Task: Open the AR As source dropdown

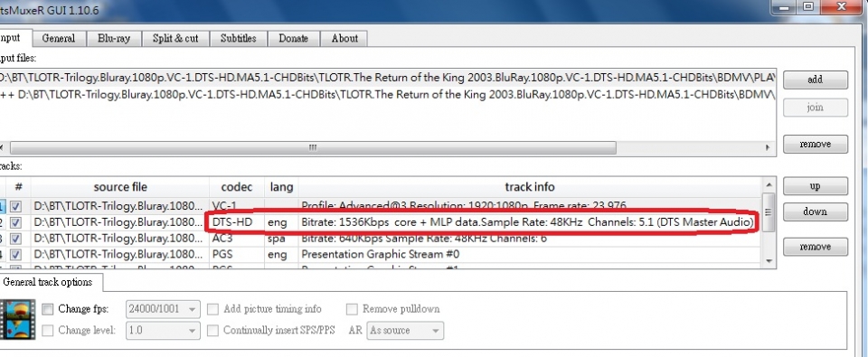Action: 405,331
